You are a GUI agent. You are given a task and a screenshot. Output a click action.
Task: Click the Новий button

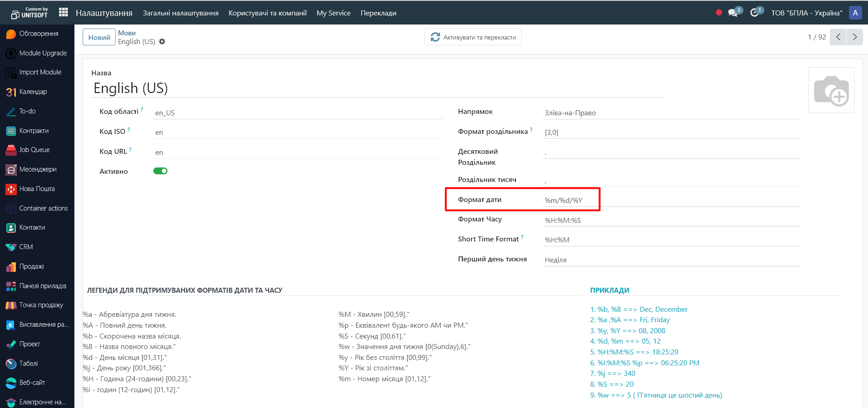[x=99, y=37]
